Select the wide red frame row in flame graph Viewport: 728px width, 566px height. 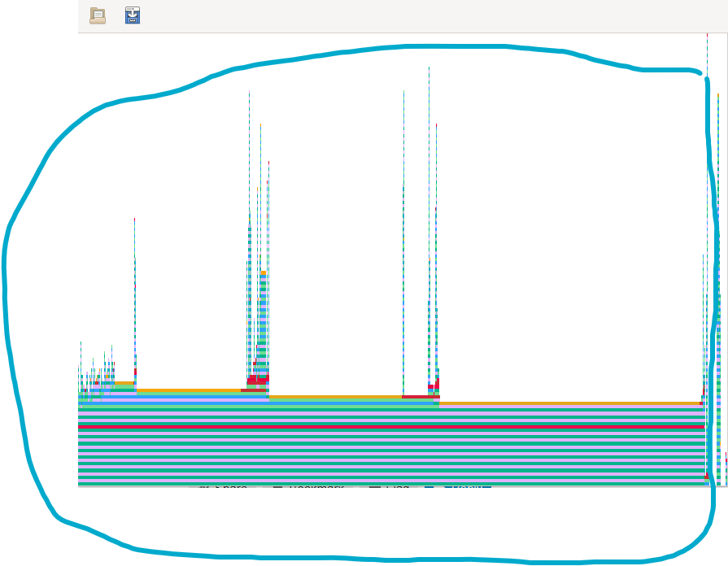pos(391,427)
